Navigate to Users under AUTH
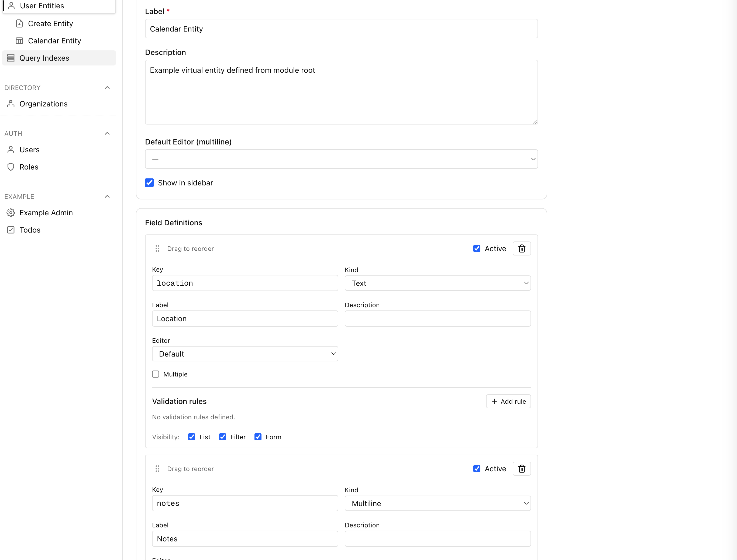Screen dimensions: 737x560 point(29,149)
